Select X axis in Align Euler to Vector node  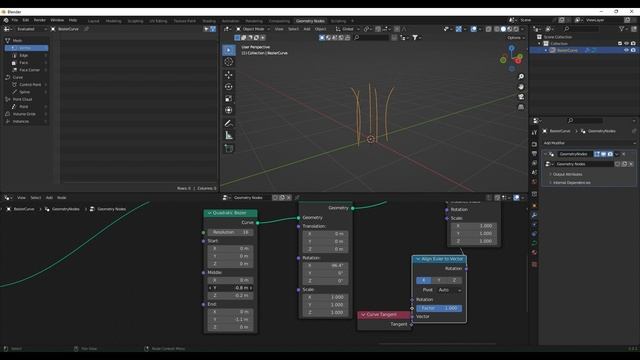click(x=424, y=280)
